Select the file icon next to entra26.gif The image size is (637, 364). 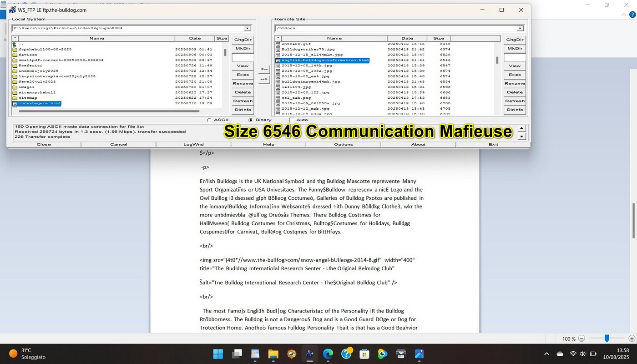(x=278, y=44)
